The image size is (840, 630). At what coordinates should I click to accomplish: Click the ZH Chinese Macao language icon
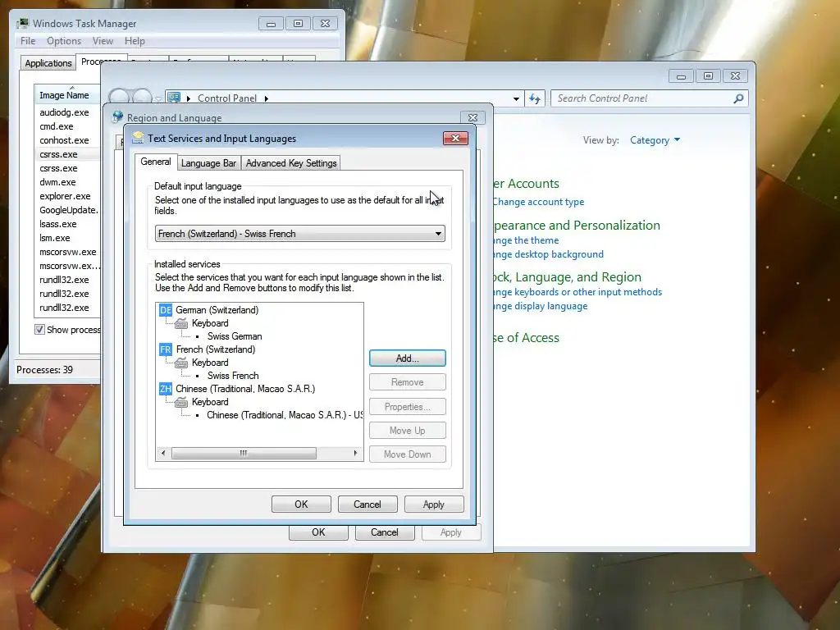(x=166, y=389)
